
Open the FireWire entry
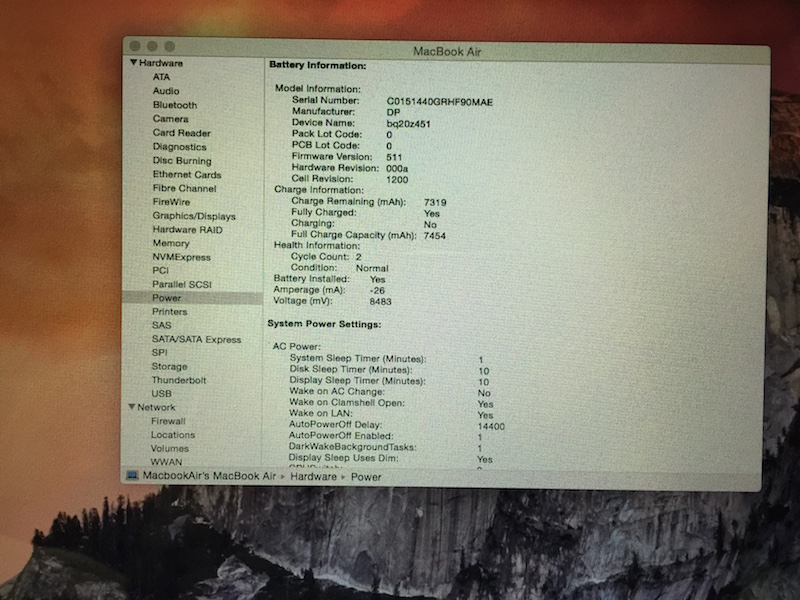pos(171,202)
